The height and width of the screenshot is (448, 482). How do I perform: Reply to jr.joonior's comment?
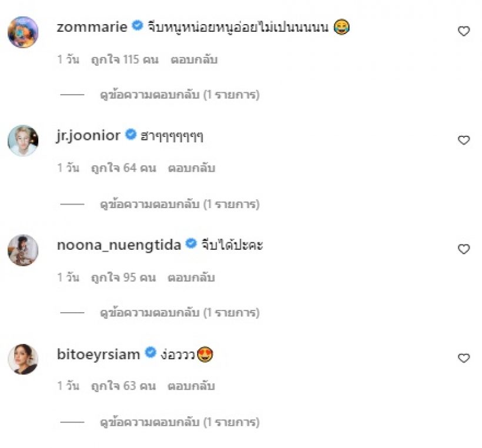(x=192, y=168)
